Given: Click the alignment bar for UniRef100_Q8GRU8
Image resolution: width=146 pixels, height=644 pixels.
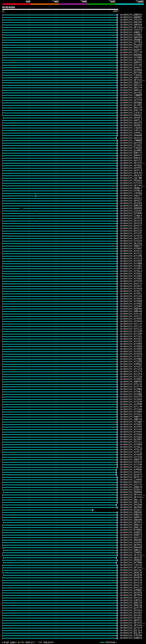Looking at the screenshot, I should pos(60,208).
